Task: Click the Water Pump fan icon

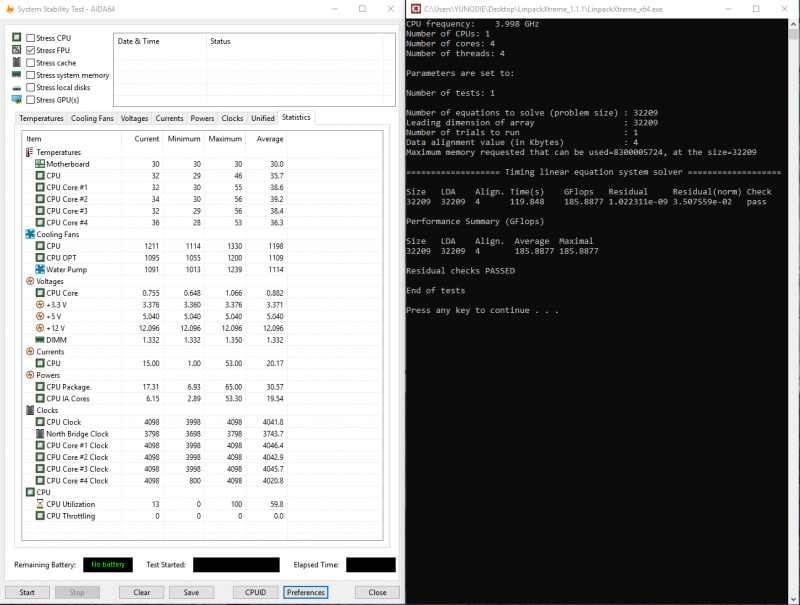Action: [x=40, y=269]
